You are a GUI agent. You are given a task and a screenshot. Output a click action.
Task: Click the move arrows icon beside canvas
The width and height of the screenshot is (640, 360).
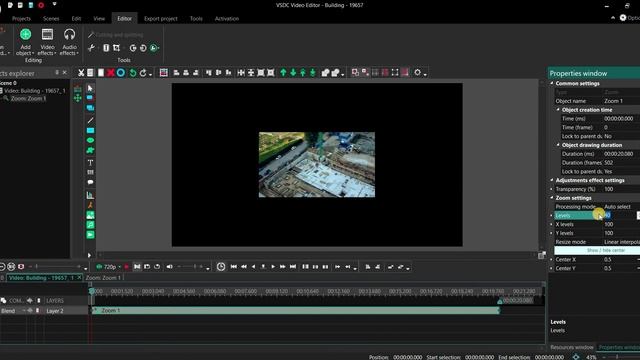coord(78,98)
